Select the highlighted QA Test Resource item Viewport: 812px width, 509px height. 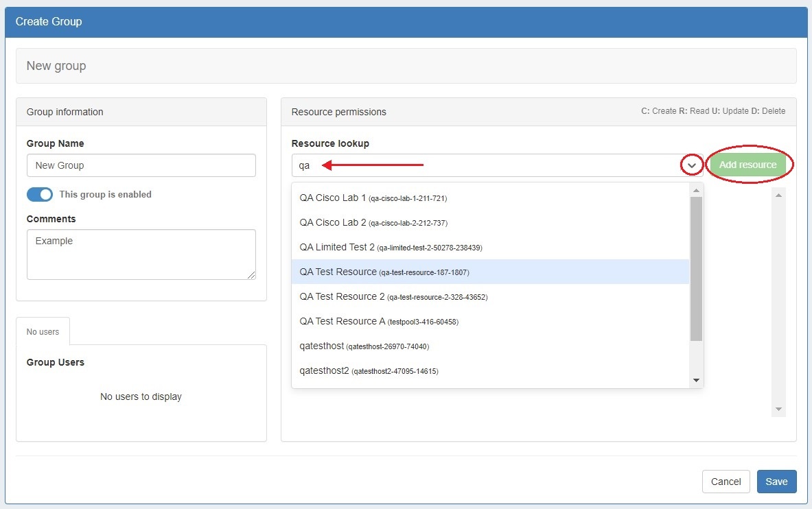pyautogui.click(x=384, y=272)
